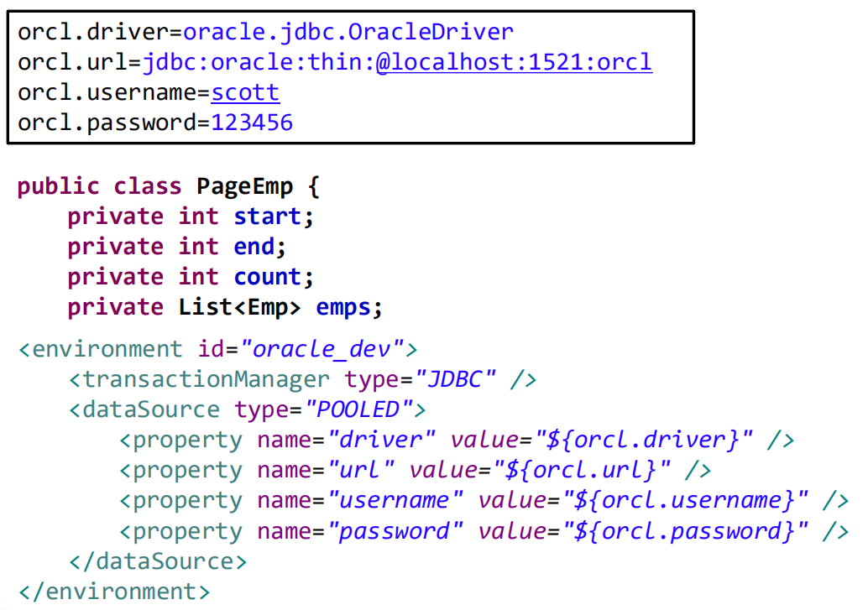Click the "driver" property name value

click(381, 441)
